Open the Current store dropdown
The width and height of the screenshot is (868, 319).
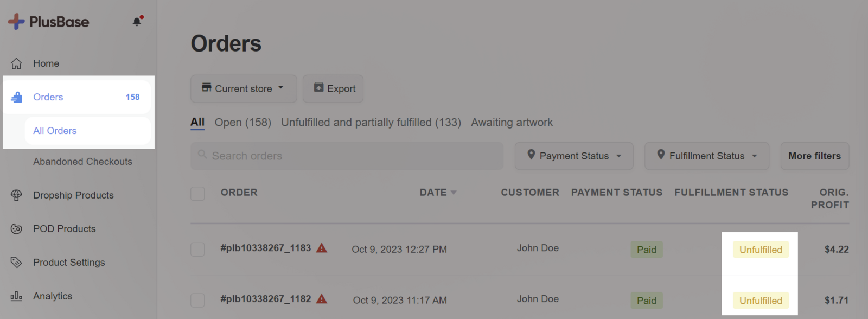[x=243, y=88]
